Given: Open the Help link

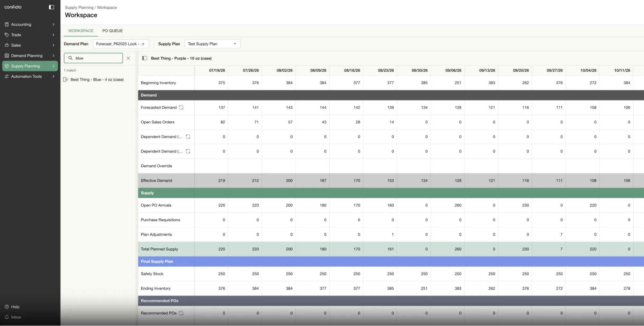Looking at the screenshot, I should pyautogui.click(x=15, y=307).
